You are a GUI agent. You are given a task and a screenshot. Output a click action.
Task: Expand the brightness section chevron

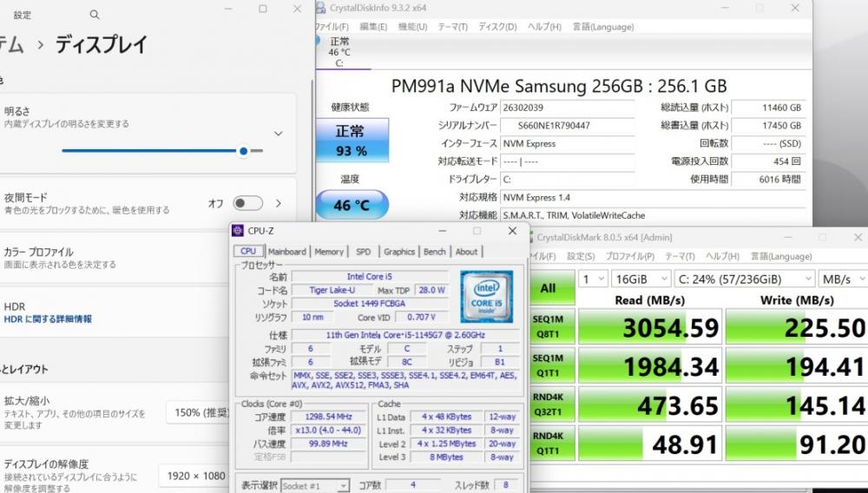279,134
